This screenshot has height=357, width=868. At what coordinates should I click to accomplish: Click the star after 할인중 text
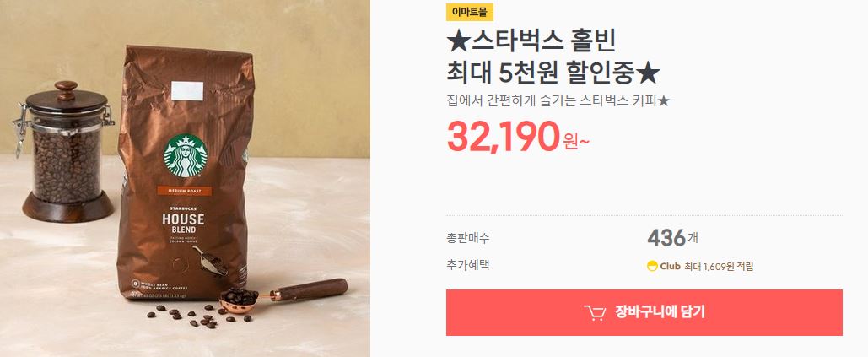point(649,72)
